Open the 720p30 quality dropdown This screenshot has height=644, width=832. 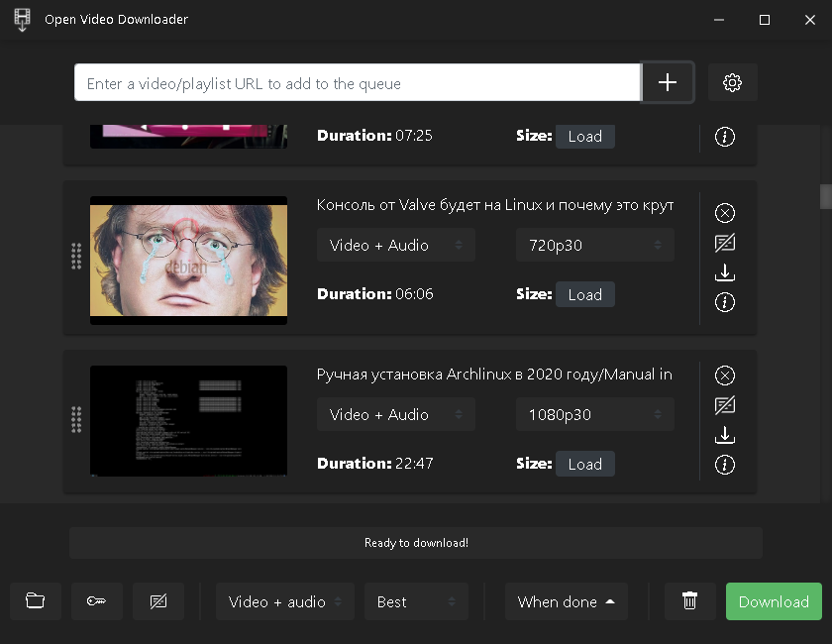pyautogui.click(x=595, y=245)
